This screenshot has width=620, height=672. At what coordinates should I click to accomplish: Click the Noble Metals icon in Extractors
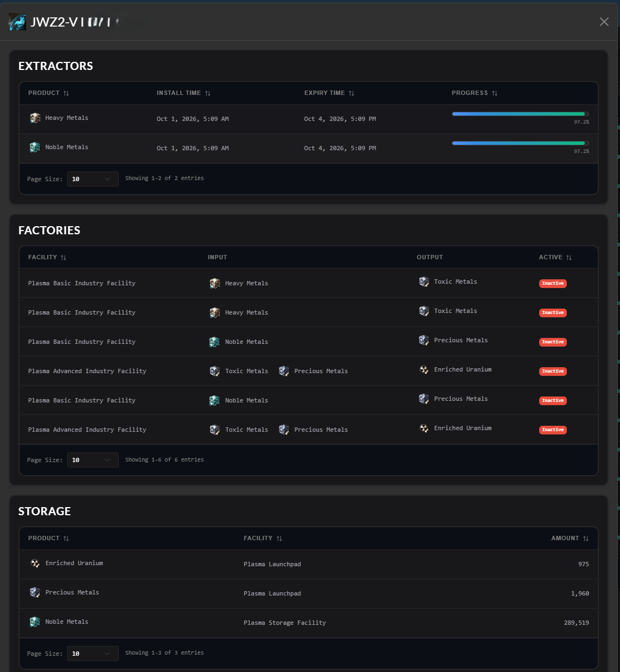click(35, 147)
